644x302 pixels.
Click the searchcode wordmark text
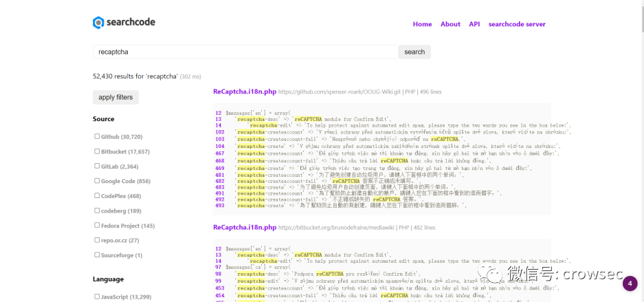tap(131, 22)
